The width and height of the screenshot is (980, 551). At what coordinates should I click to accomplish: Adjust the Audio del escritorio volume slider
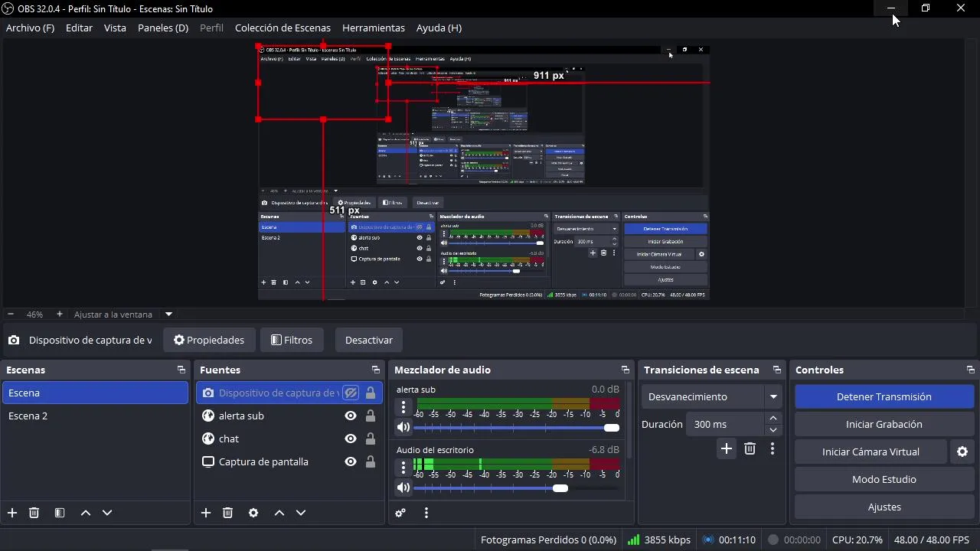[x=516, y=488]
